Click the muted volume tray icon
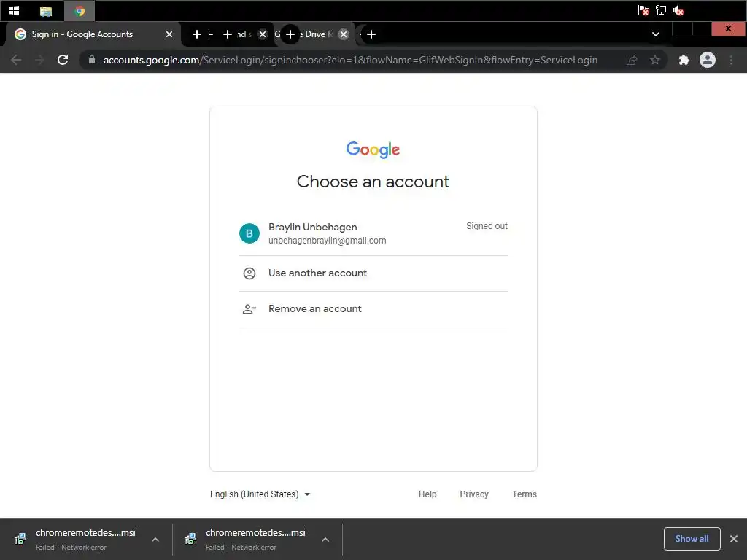This screenshot has width=747, height=560. pyautogui.click(x=678, y=10)
